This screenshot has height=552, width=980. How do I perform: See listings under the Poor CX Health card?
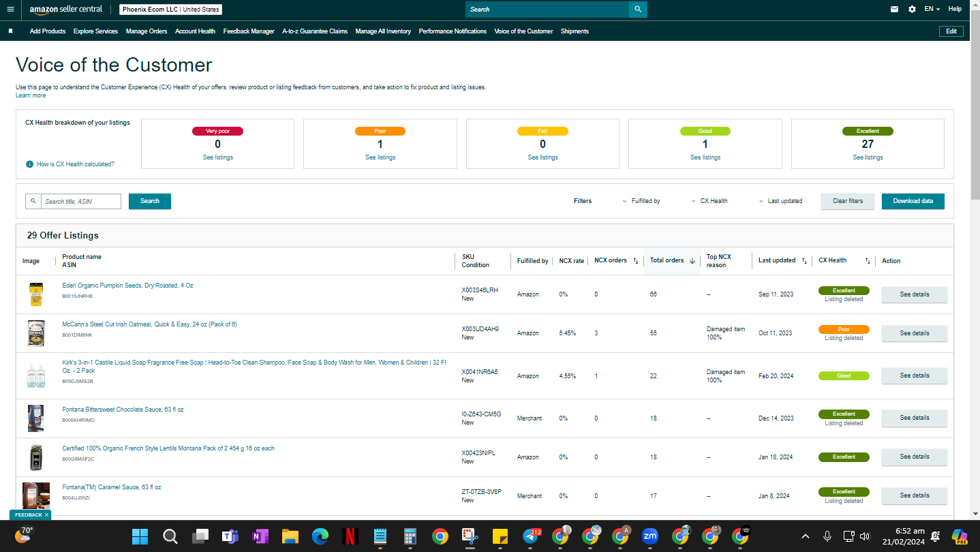point(380,157)
